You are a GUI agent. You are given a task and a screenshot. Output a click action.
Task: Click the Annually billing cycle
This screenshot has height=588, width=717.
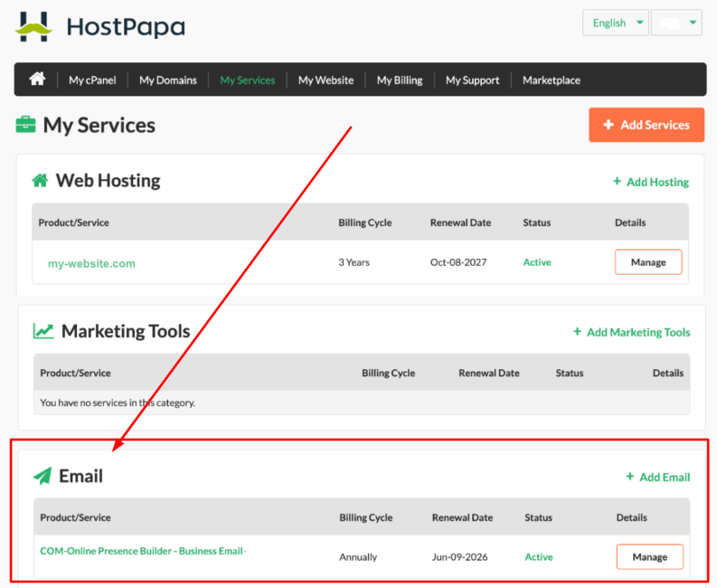pyautogui.click(x=358, y=557)
